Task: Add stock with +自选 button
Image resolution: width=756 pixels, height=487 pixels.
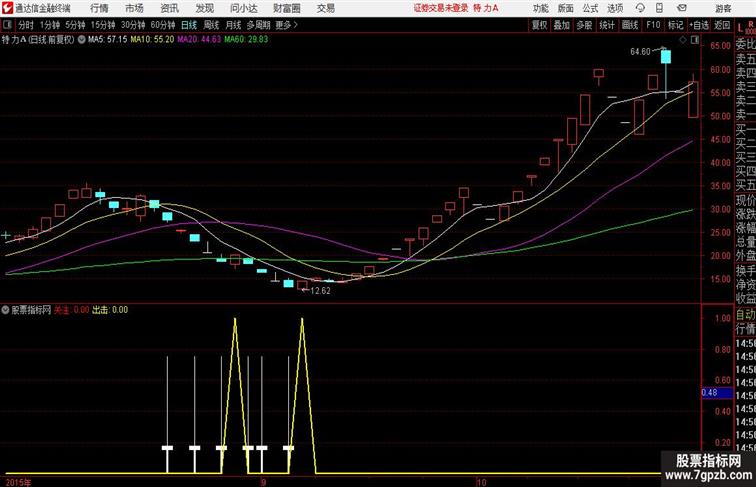Action: point(699,25)
